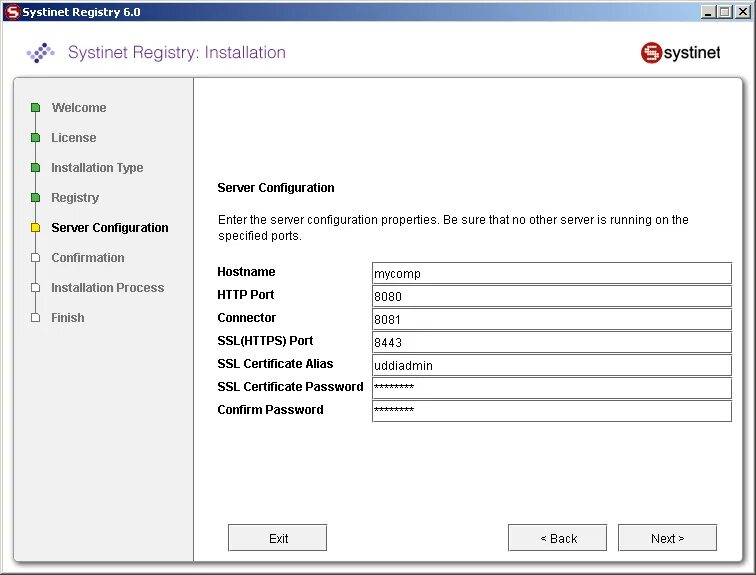
Task: Click the Systinet title bar icon
Action: click(x=13, y=12)
